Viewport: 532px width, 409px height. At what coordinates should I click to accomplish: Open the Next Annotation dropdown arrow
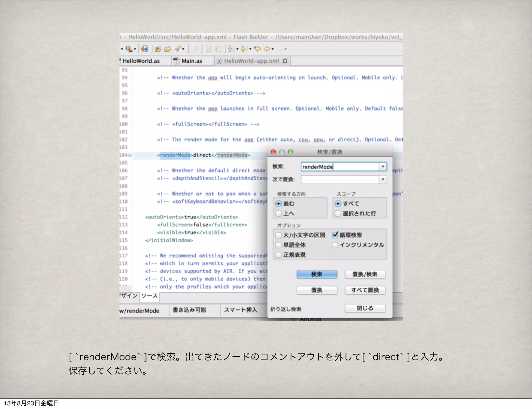[237, 49]
